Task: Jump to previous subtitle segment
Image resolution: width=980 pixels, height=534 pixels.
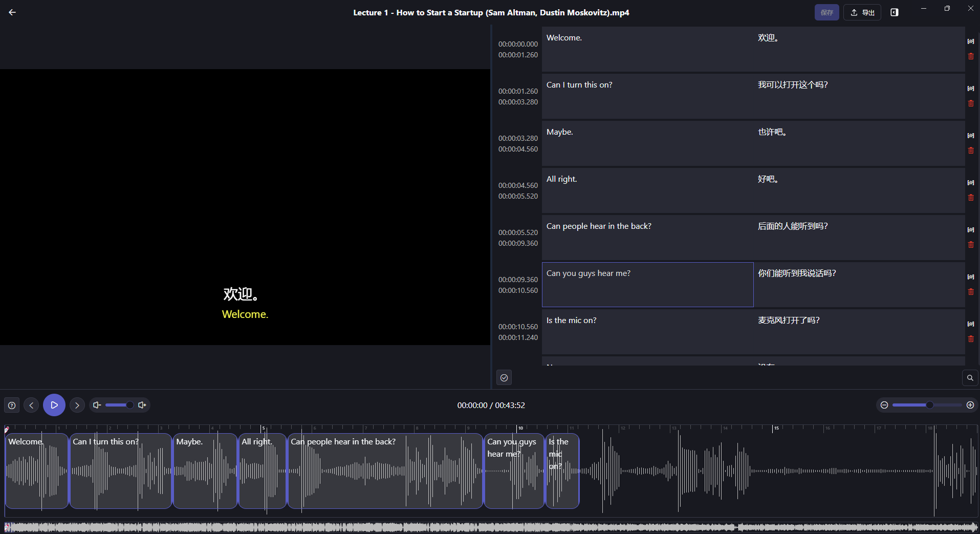Action: pos(31,405)
